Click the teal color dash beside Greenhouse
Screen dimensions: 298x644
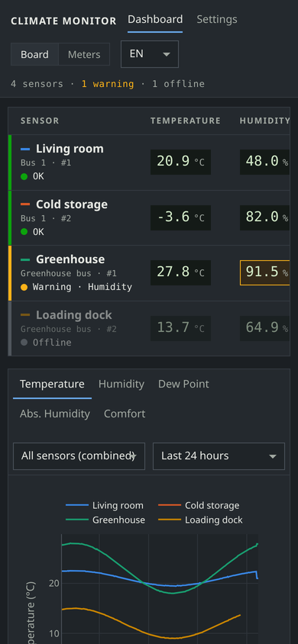click(x=25, y=259)
